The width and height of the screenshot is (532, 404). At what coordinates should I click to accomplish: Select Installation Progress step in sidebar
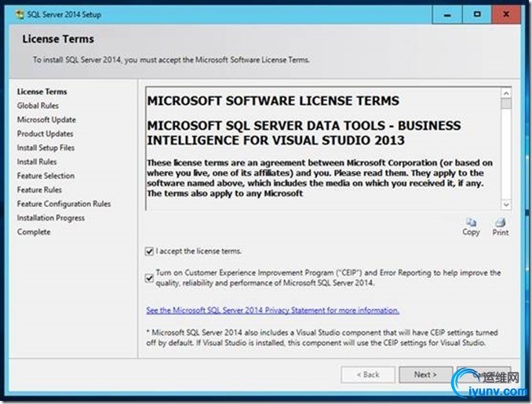pos(51,218)
